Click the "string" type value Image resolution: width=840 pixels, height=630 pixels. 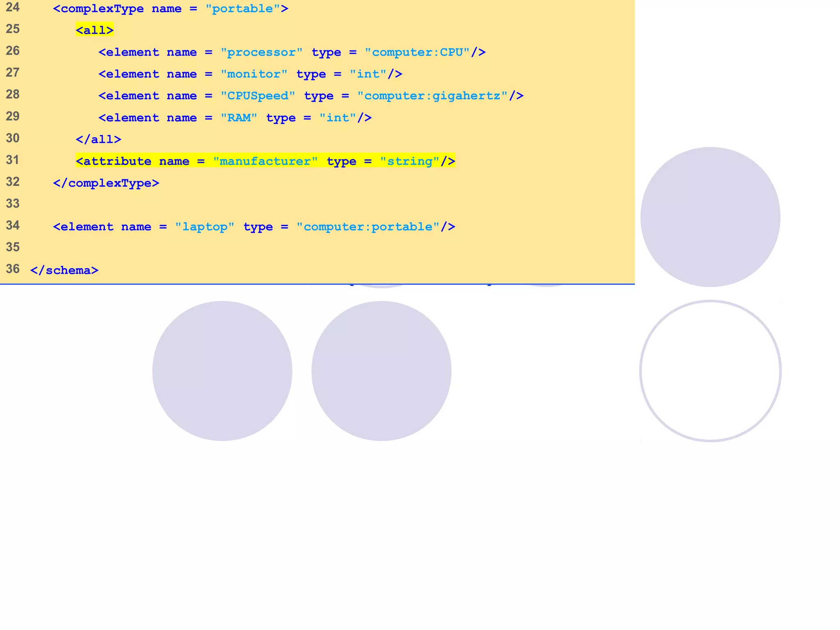[410, 162]
